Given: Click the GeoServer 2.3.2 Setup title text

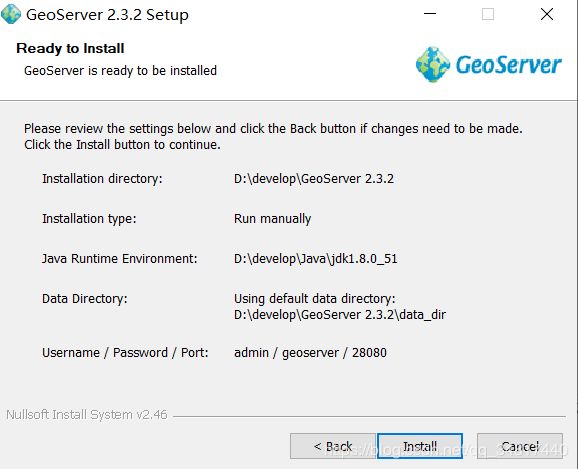Looking at the screenshot, I should 107,15.
